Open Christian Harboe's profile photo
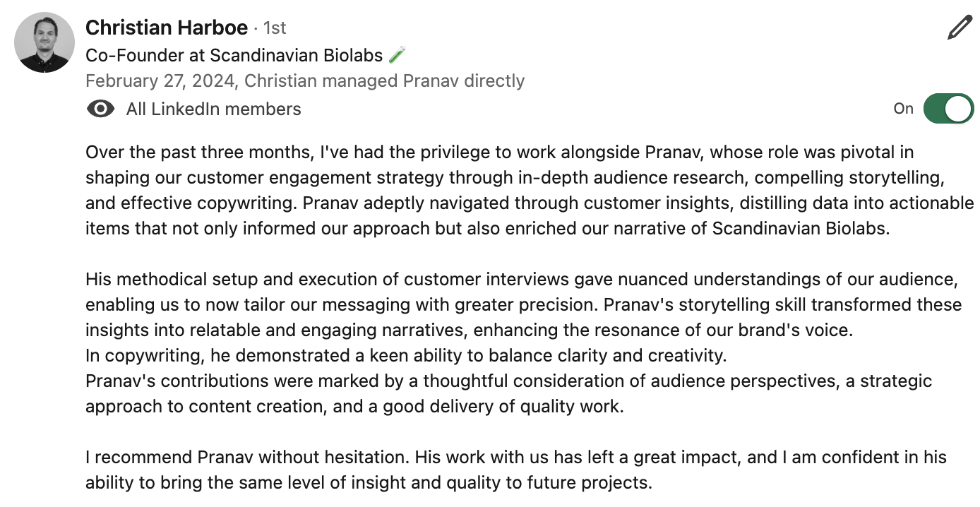Viewport: 980px width, 507px height. (44, 42)
